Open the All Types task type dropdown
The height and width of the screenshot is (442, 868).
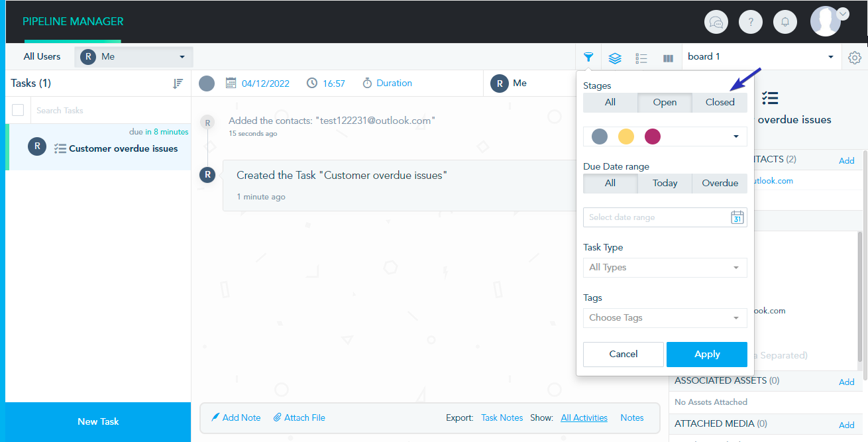[665, 268]
